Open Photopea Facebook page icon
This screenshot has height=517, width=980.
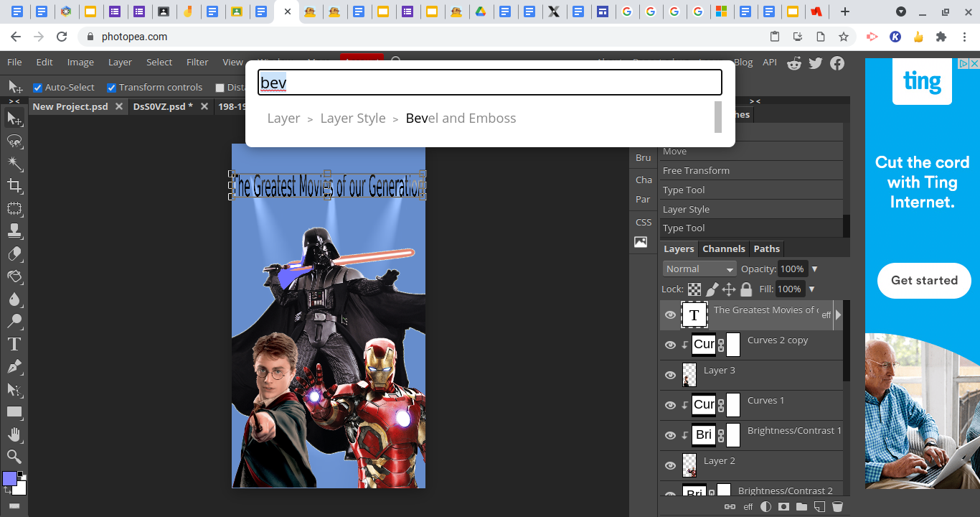(837, 63)
